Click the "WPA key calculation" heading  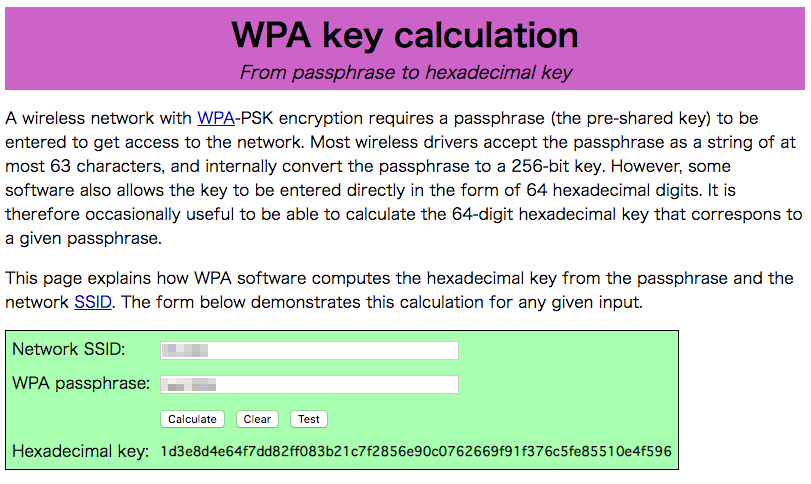pos(405,35)
